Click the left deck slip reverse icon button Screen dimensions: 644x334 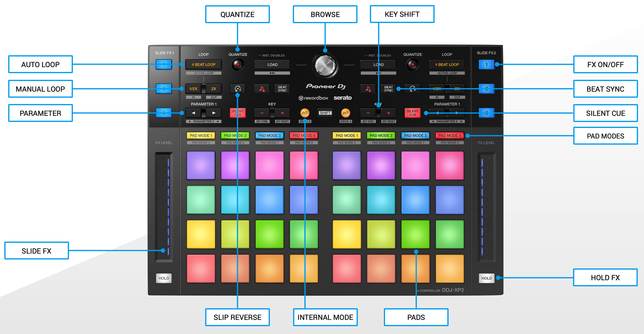tap(238, 89)
